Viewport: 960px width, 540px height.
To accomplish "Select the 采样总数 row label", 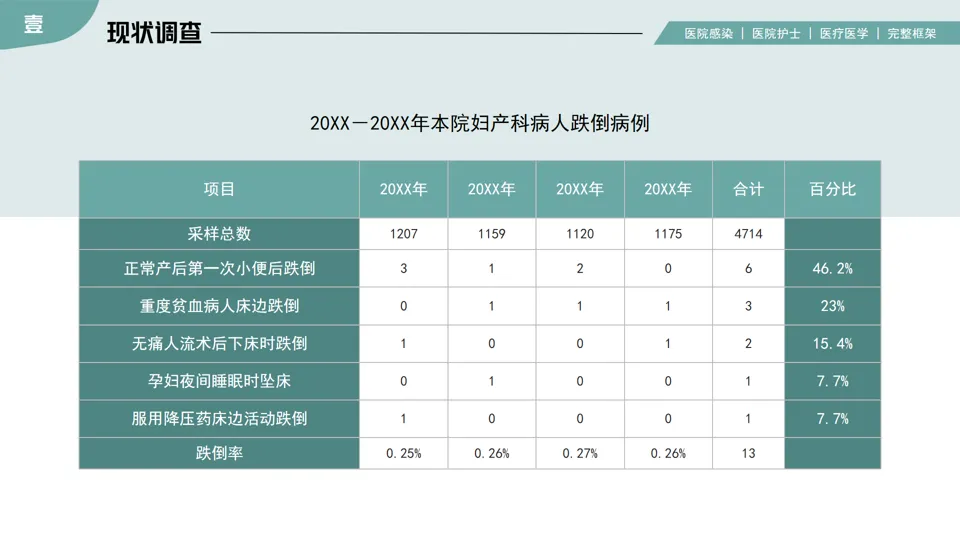I will [219, 234].
